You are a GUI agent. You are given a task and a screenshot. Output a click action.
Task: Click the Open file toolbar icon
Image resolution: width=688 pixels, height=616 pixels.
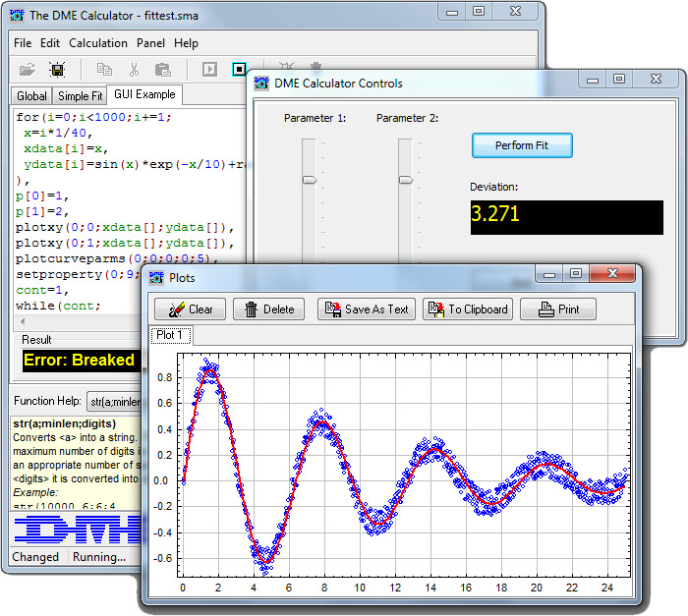pyautogui.click(x=28, y=70)
